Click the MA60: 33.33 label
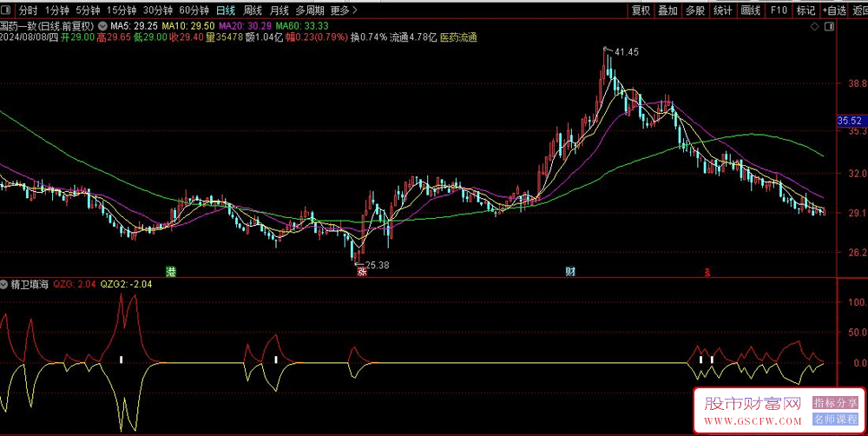 click(x=302, y=25)
